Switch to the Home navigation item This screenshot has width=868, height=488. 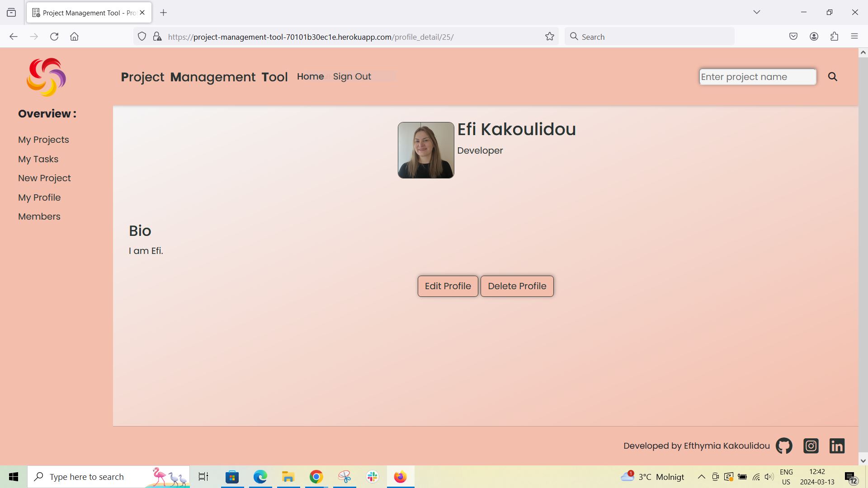[x=310, y=76]
